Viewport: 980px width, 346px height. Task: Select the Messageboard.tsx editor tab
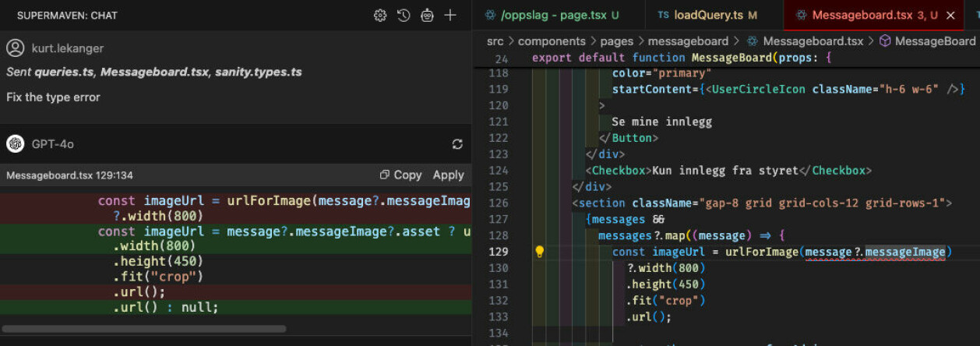[864, 15]
